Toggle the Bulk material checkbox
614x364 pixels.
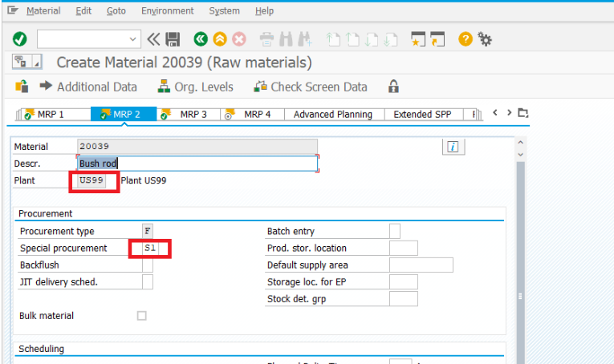coord(142,316)
